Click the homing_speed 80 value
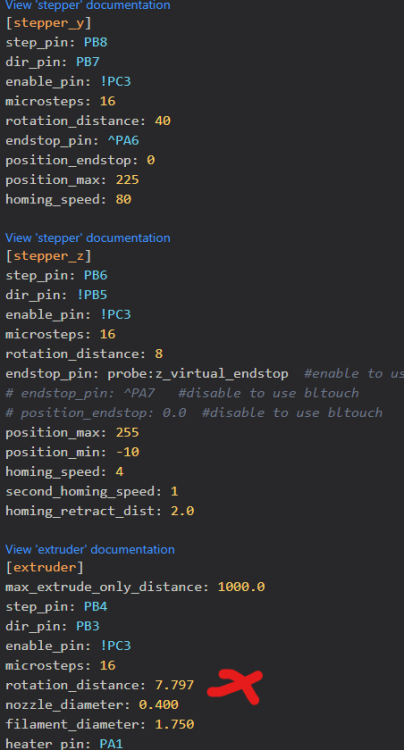 point(123,199)
